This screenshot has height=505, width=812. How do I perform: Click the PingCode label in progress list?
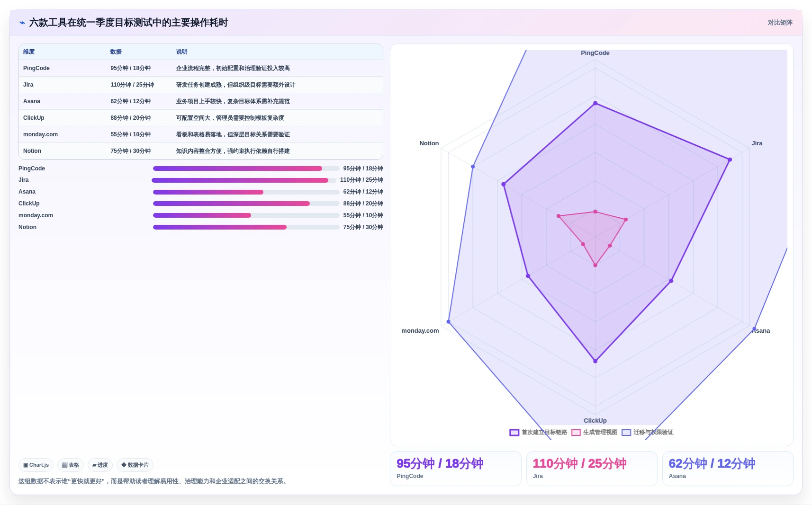point(32,168)
